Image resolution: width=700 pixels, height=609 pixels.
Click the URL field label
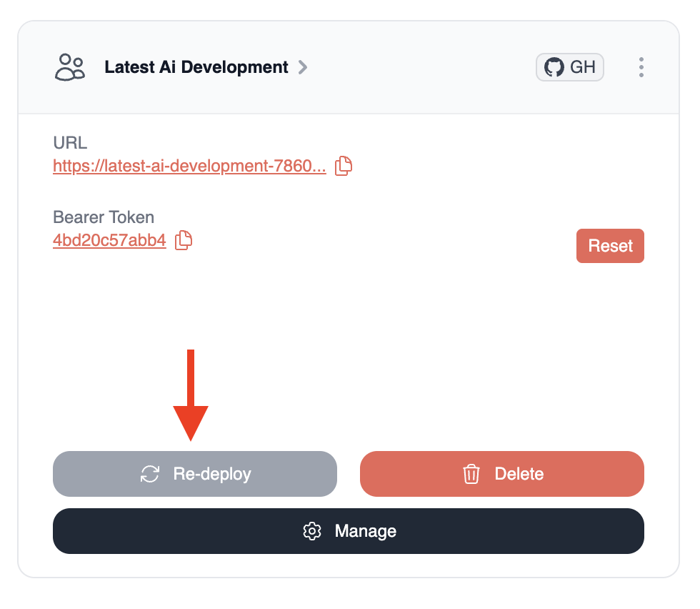click(70, 142)
